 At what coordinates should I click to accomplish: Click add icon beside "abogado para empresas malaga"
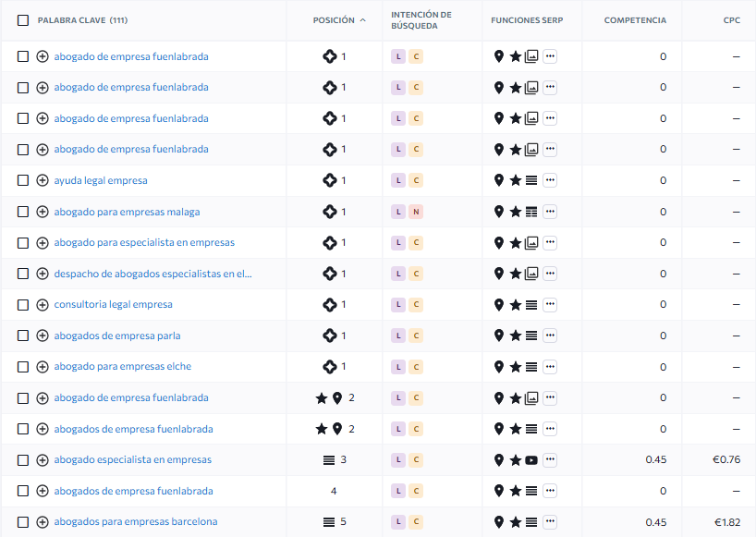click(43, 212)
